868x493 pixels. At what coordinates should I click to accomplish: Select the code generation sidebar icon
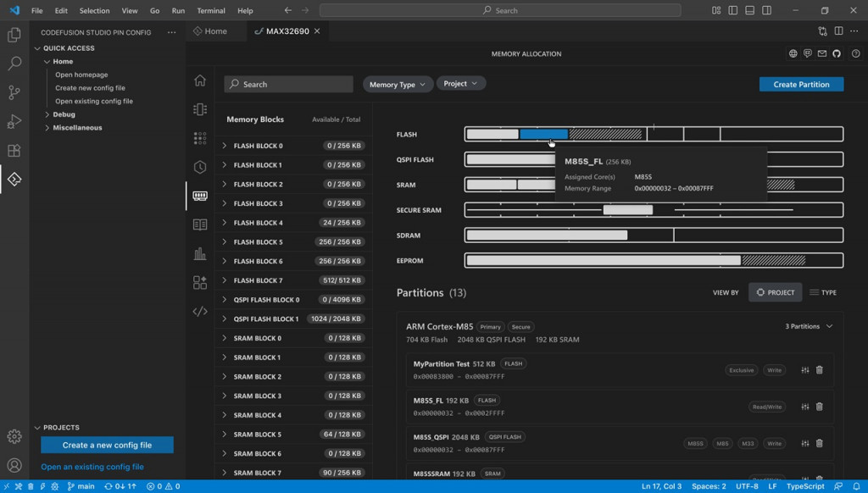pos(200,310)
